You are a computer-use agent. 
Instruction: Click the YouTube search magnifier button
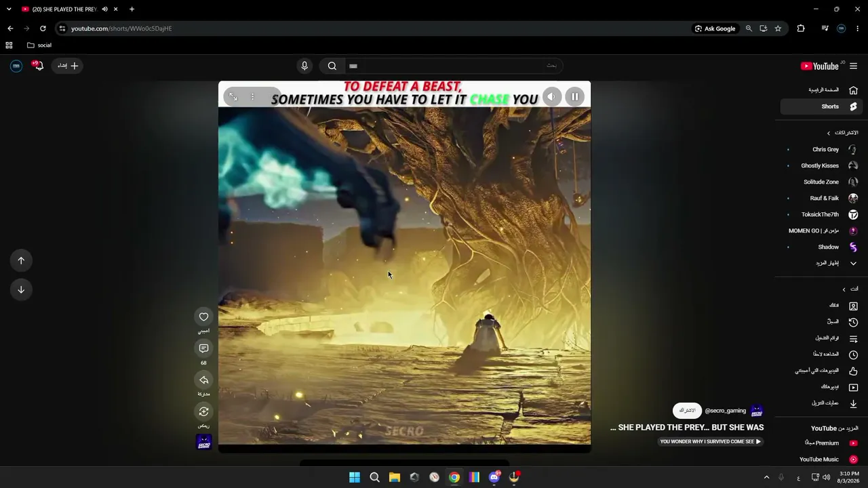(332, 66)
